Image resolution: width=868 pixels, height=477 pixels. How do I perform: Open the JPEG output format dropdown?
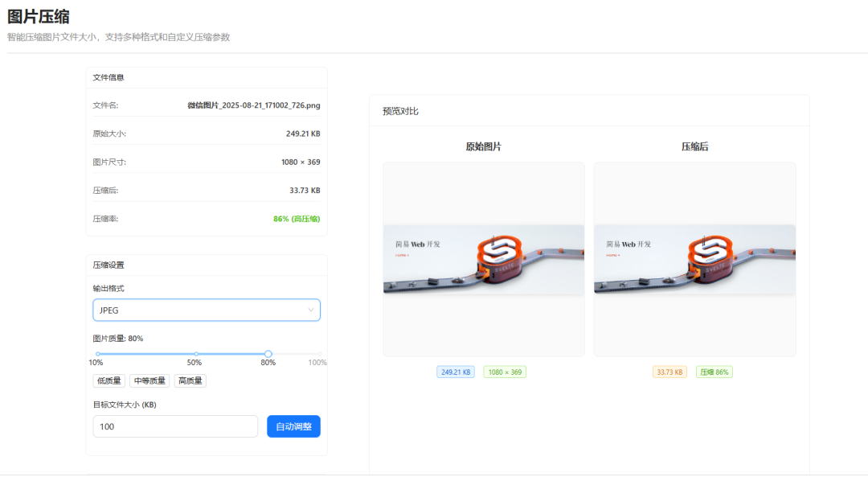point(207,310)
